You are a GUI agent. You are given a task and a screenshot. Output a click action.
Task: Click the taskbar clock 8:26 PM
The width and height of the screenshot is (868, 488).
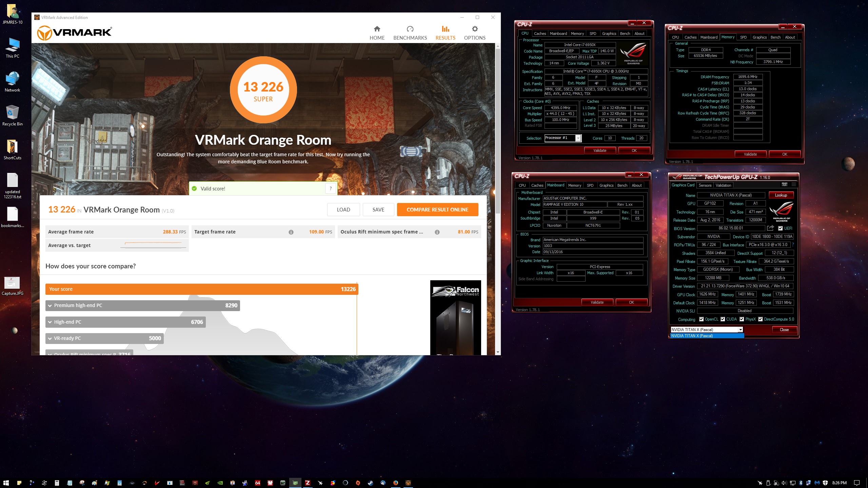point(839,483)
